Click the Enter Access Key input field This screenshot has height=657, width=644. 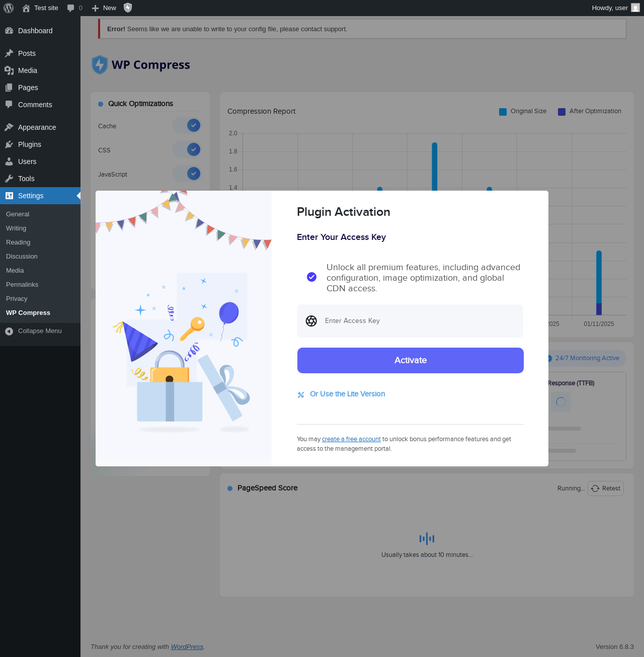[410, 321]
